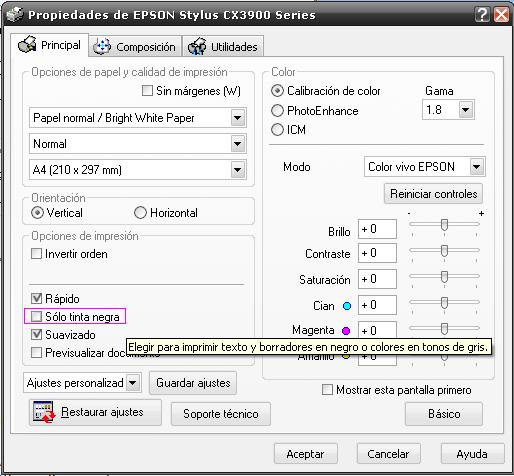This screenshot has width=514, height=476.
Task: Click the Restaurar ajustes button
Action: (x=95, y=412)
